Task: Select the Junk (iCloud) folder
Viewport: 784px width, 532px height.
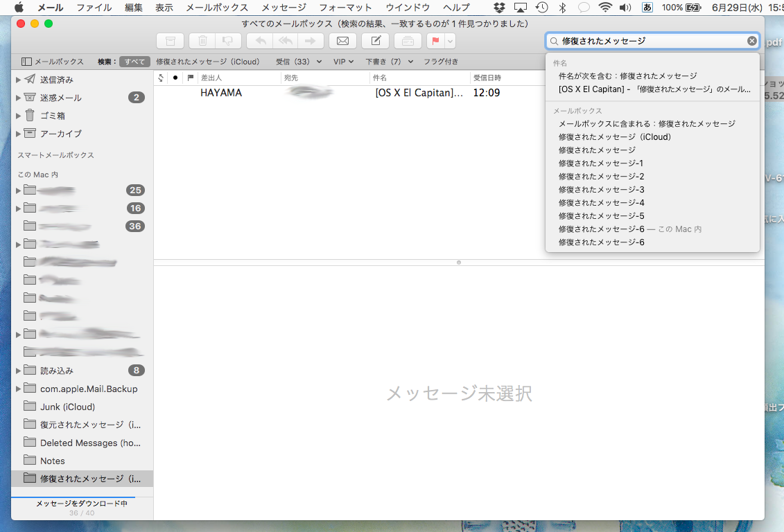Action: click(x=82, y=407)
